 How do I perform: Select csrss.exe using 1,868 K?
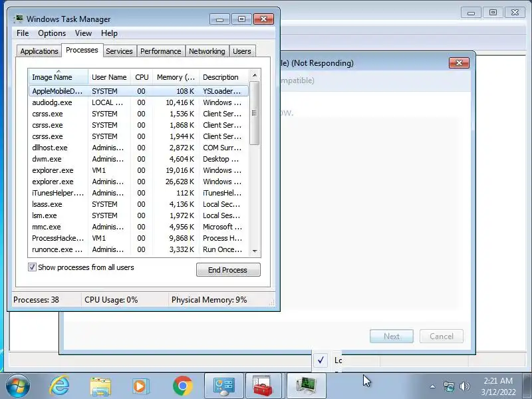click(139, 125)
